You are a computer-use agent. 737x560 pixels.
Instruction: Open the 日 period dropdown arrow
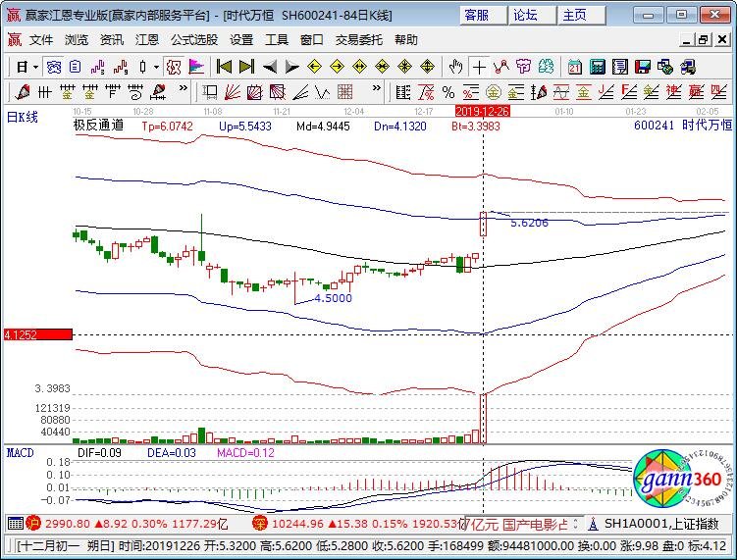pyautogui.click(x=35, y=67)
